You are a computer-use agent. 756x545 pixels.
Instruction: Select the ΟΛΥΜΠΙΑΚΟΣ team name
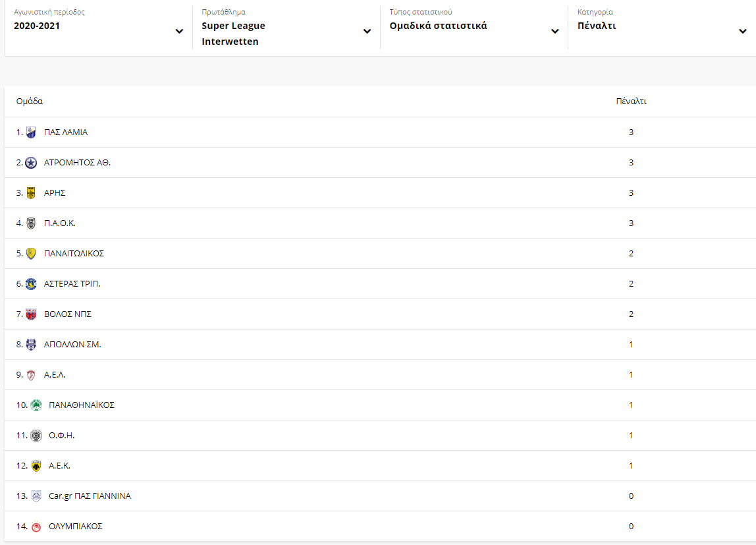(x=75, y=527)
